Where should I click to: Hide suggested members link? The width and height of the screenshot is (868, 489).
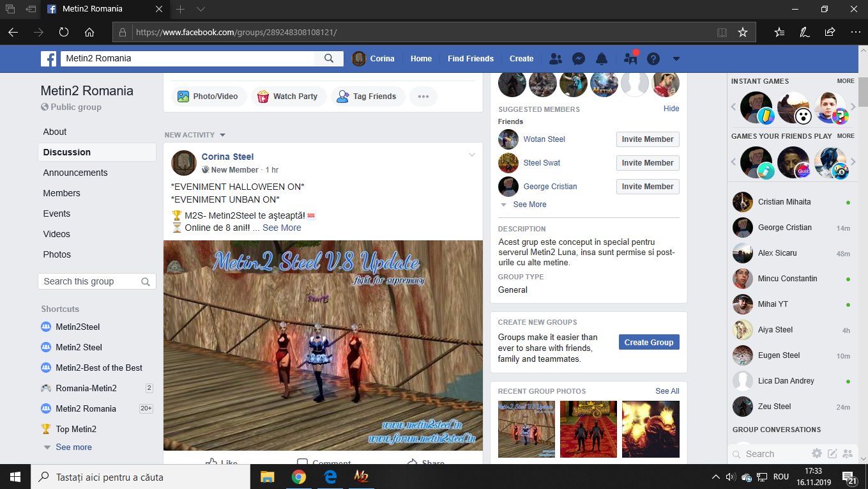point(671,109)
